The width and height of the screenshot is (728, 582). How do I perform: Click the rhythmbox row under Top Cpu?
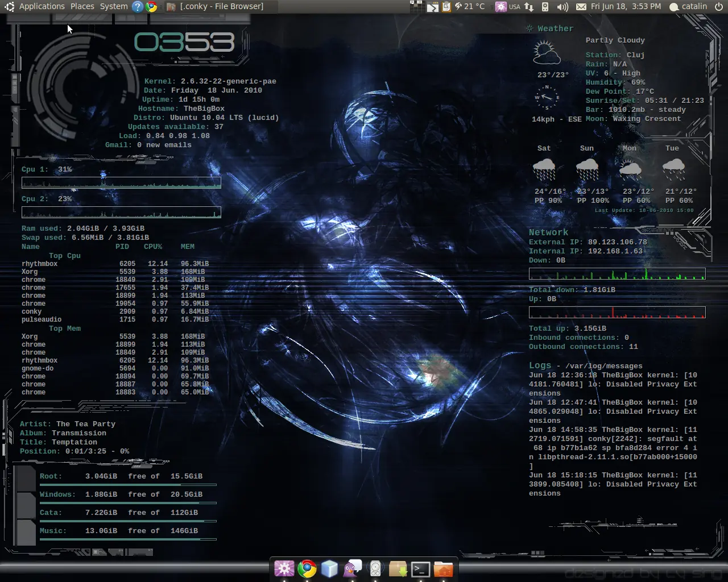[x=115, y=264]
